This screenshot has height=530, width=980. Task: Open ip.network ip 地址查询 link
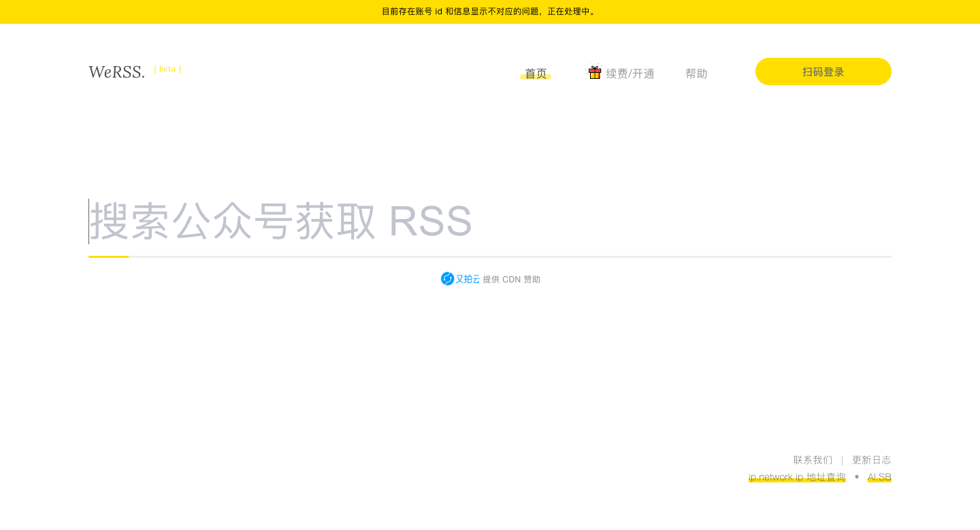(797, 477)
